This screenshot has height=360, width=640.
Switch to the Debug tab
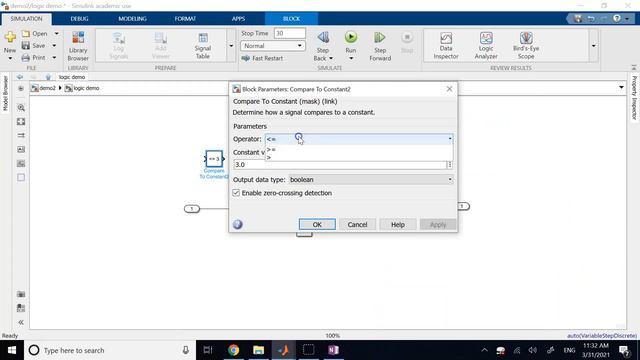point(79,19)
